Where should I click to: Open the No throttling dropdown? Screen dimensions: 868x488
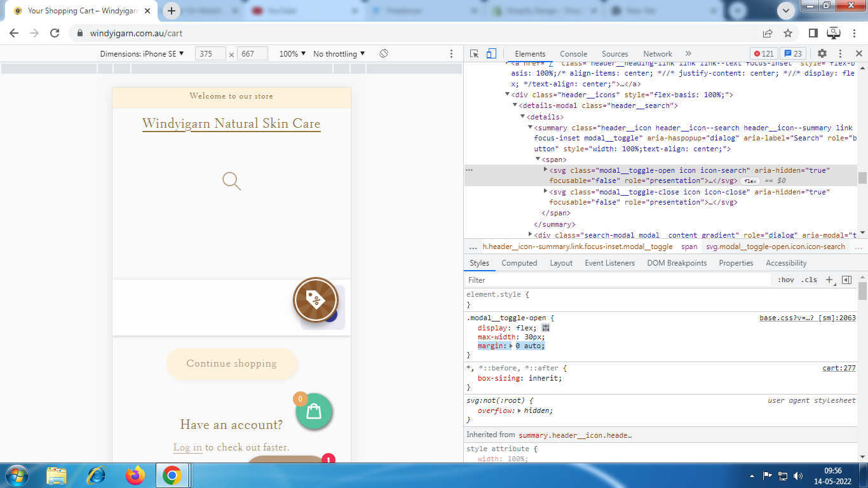pyautogui.click(x=339, y=54)
